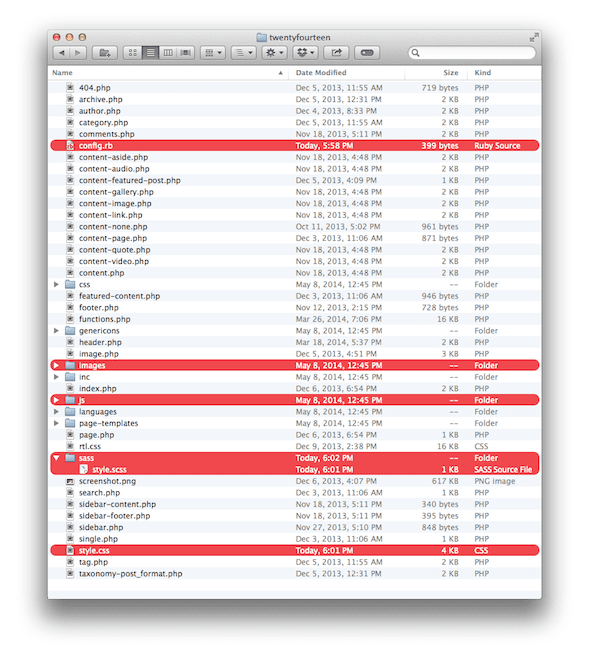
Task: Click the images folder icon
Action: click(70, 365)
